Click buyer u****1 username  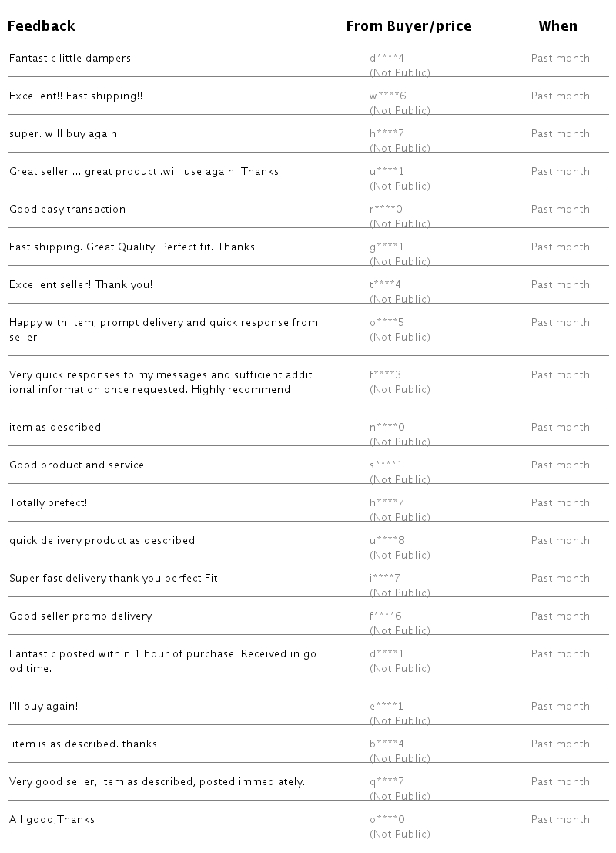pyautogui.click(x=387, y=171)
